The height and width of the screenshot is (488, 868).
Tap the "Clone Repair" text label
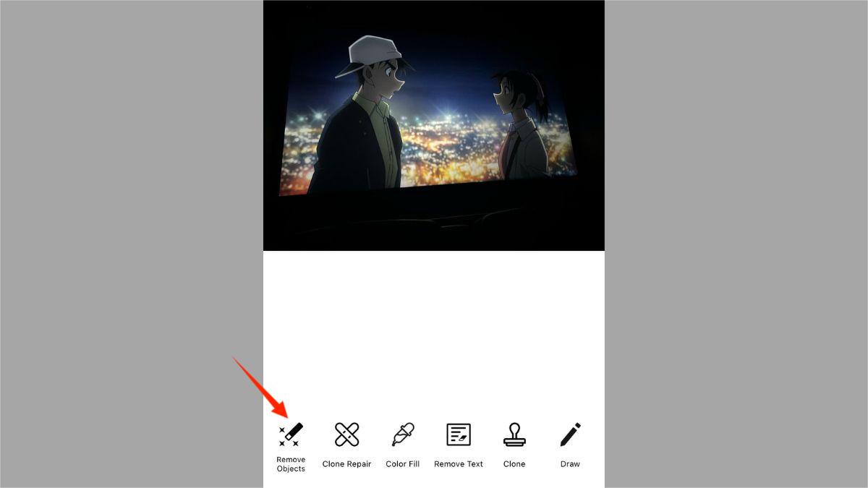tap(346, 464)
